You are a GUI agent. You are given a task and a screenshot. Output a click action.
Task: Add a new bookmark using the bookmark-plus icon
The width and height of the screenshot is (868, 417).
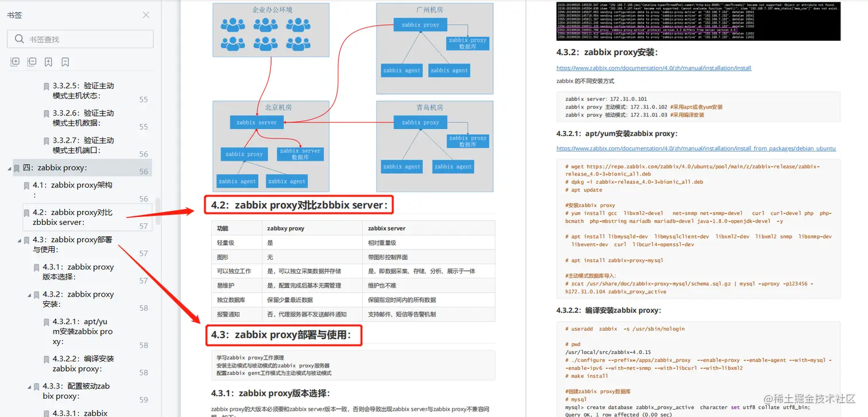[x=48, y=62]
